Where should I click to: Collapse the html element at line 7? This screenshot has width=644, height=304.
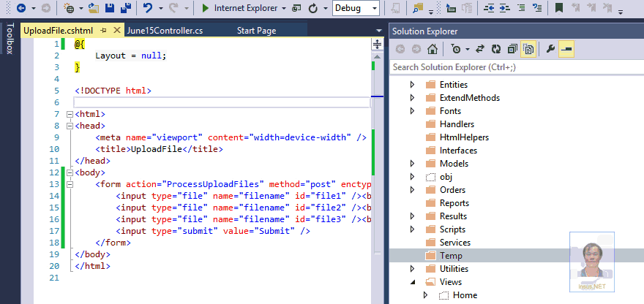(69, 114)
